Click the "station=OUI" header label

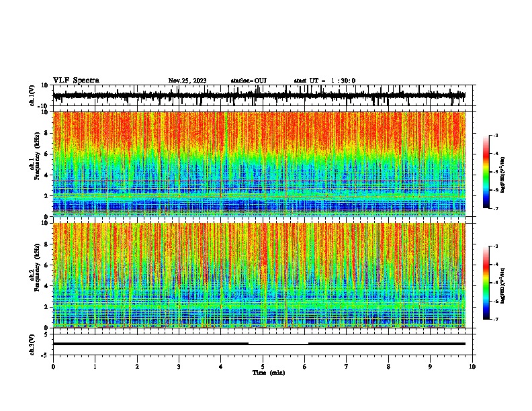click(249, 81)
